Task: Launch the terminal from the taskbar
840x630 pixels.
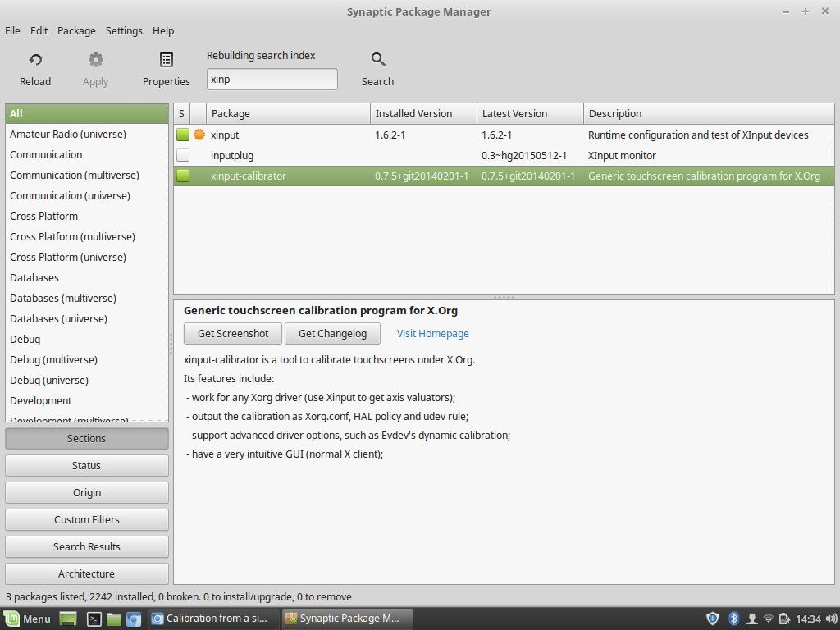Action: pyautogui.click(x=94, y=619)
